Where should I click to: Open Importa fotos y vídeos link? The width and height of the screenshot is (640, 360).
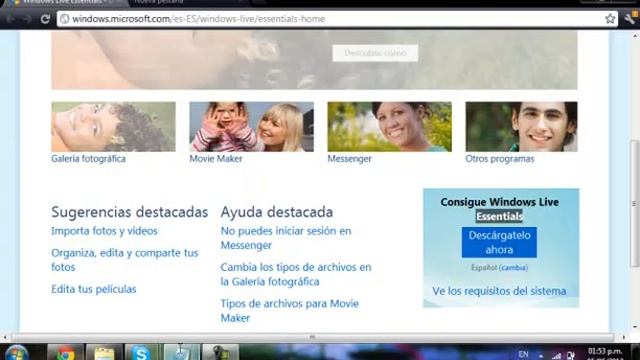(x=104, y=231)
